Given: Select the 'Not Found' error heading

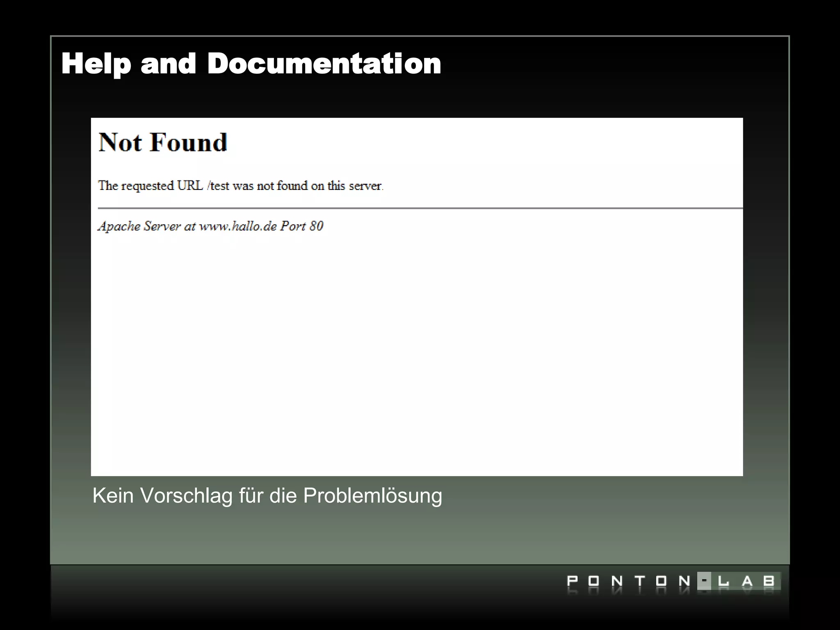Looking at the screenshot, I should tap(163, 142).
